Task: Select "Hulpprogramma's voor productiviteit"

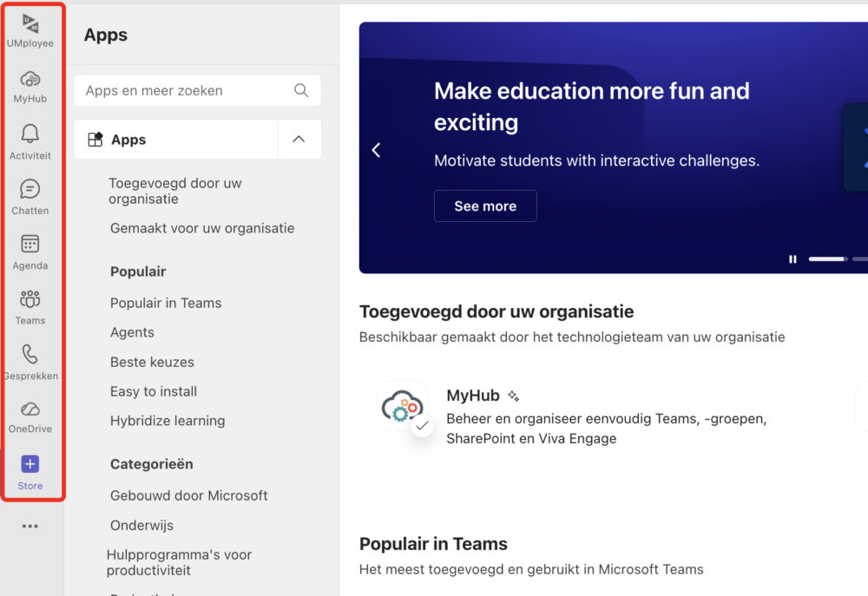Action: pos(179,562)
